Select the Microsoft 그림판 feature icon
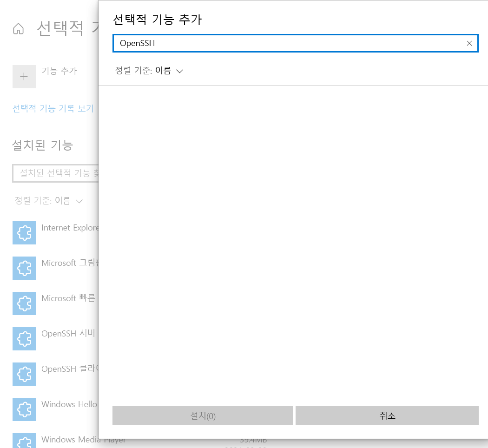This screenshot has width=488, height=448. tap(24, 268)
